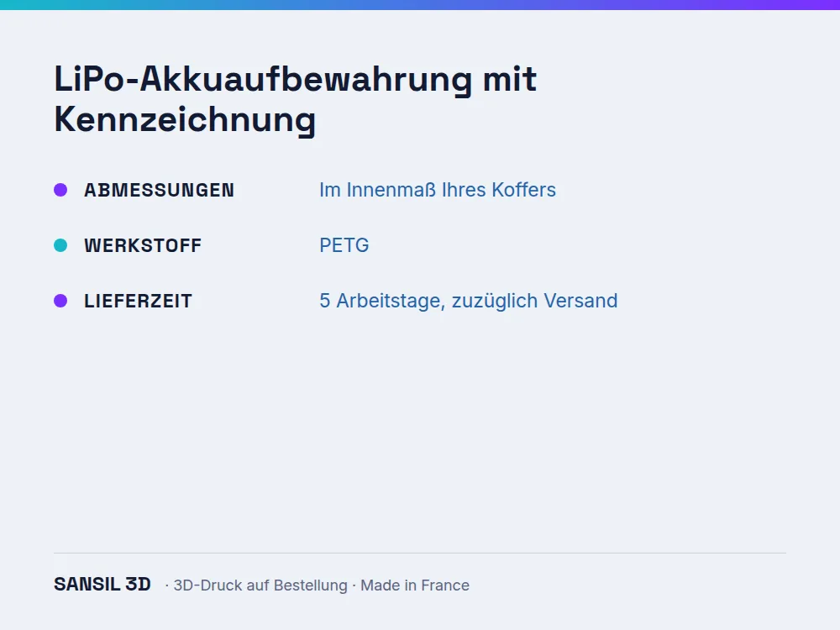Viewport: 840px width, 630px height.
Task: Select the LIEFERZEIT label
Action: [138, 301]
